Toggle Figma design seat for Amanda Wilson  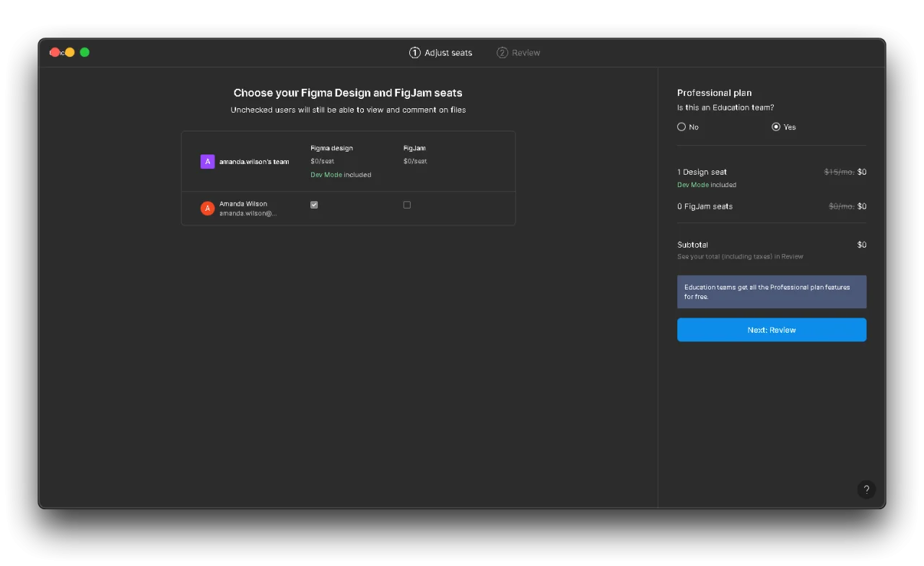314,205
